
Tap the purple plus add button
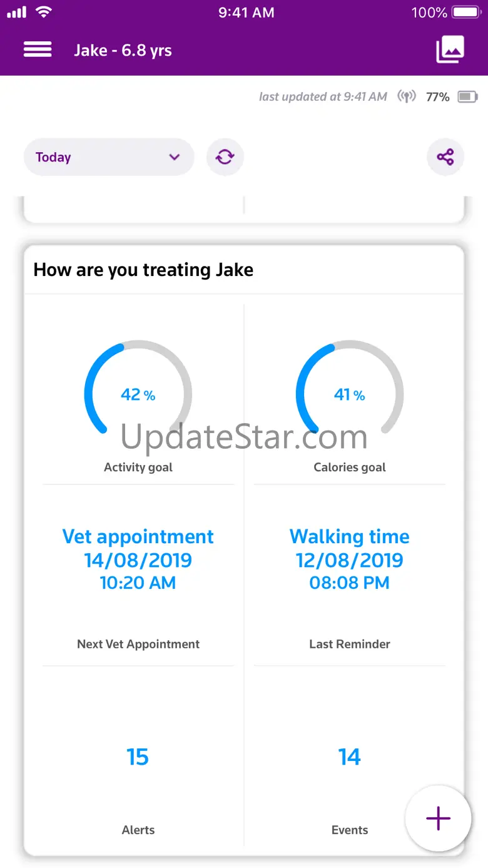[x=438, y=818]
